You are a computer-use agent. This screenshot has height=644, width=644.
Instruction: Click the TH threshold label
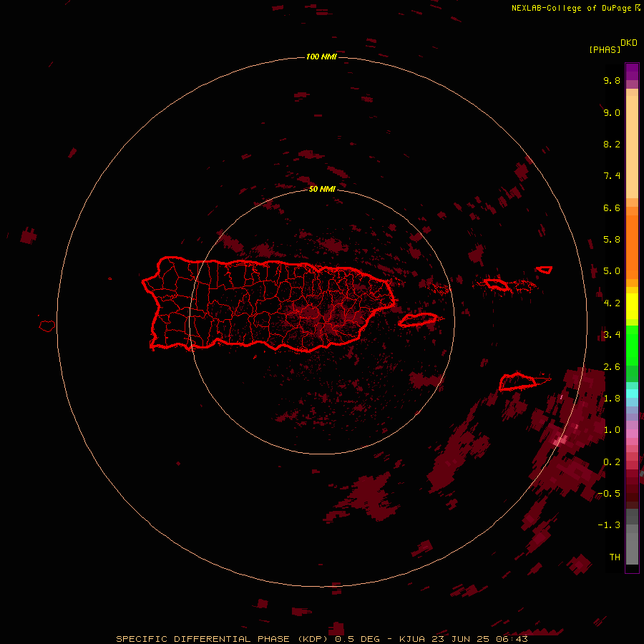[615, 557]
